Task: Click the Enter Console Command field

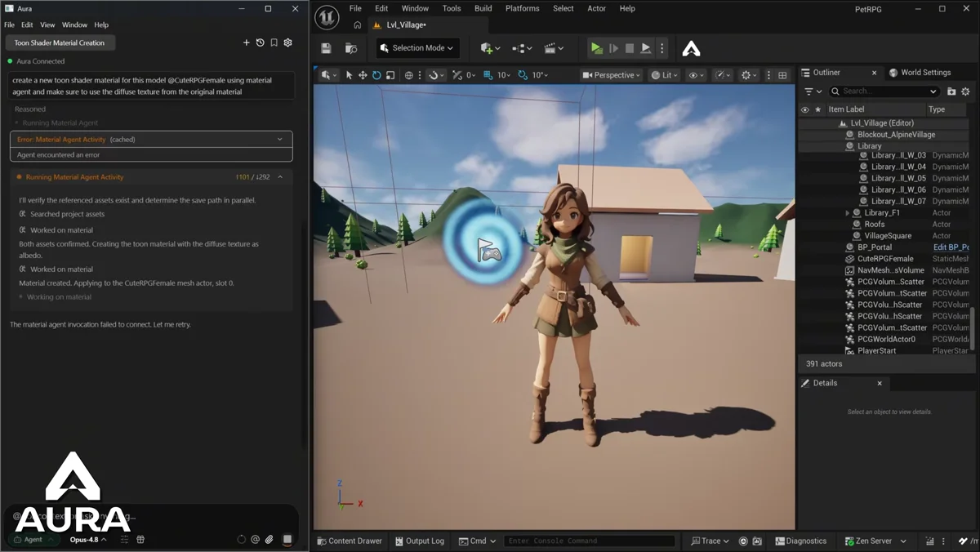Action: point(590,541)
